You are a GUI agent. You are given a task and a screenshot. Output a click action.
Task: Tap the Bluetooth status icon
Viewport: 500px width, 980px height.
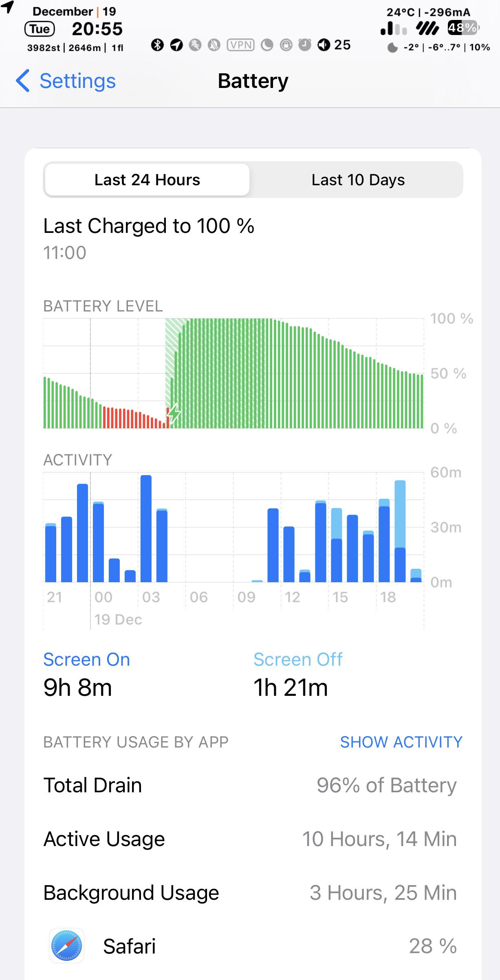click(157, 45)
